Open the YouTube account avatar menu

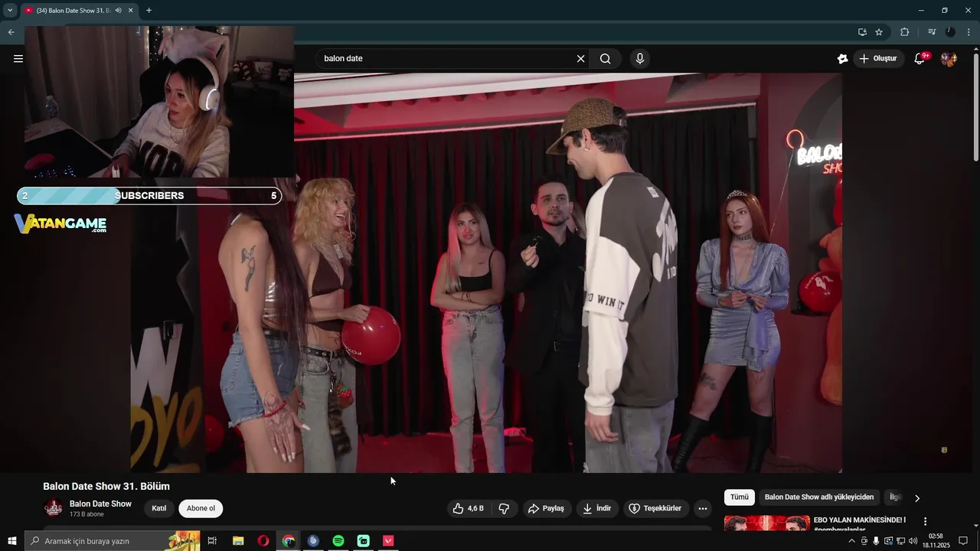pos(949,58)
